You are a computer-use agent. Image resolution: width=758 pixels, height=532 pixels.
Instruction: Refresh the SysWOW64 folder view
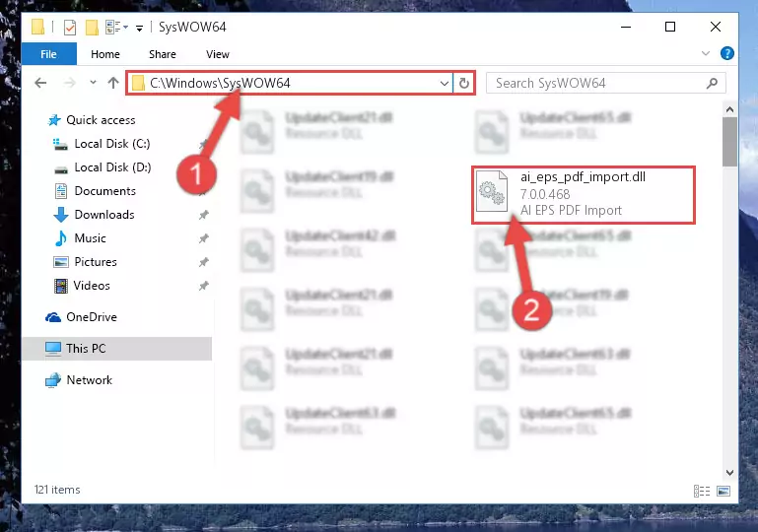pos(463,84)
